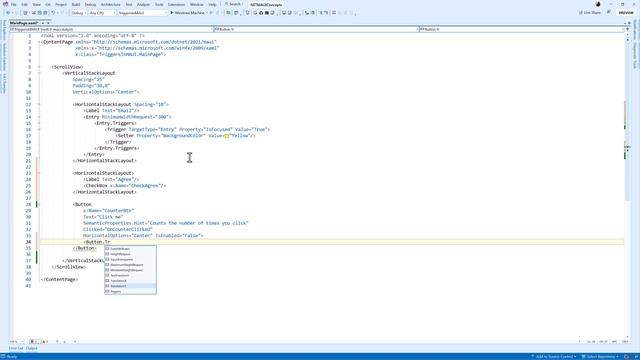Start debugging on Windows Machine
Screen dimensions: 640x360
(x=187, y=13)
